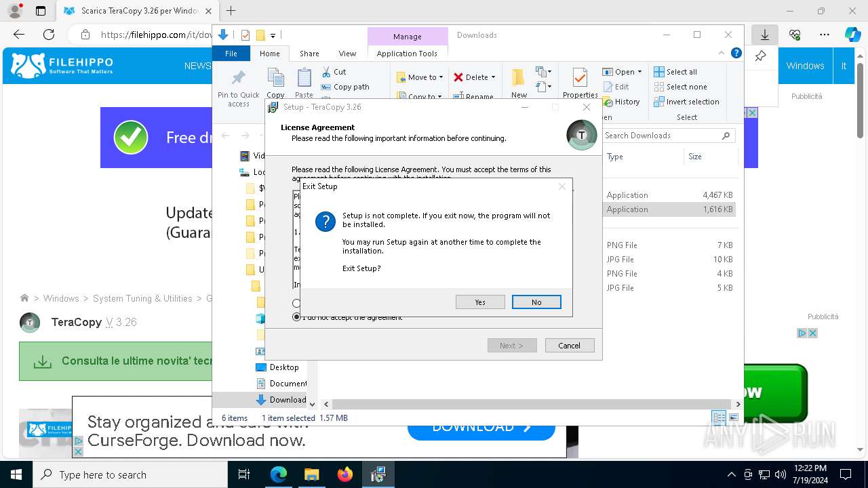868x488 pixels.
Task: Switch to details view icon in status bar
Action: [719, 418]
